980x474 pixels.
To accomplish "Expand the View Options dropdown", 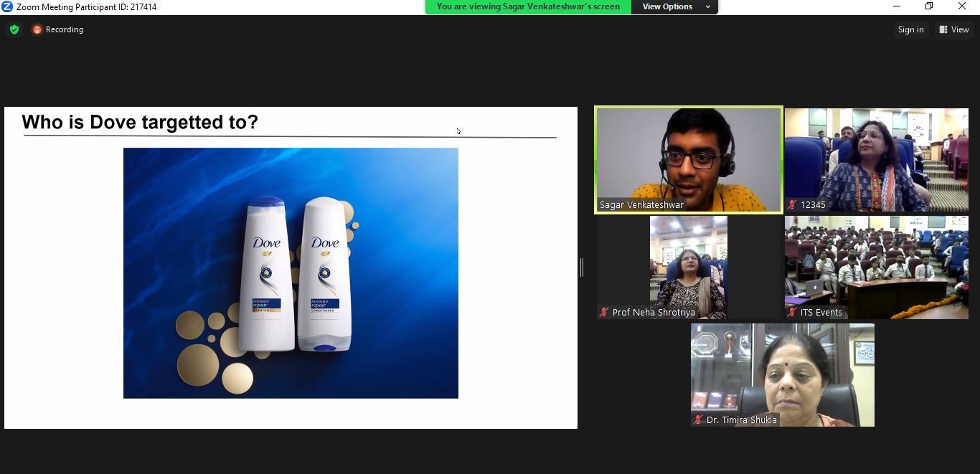I will pyautogui.click(x=674, y=6).
